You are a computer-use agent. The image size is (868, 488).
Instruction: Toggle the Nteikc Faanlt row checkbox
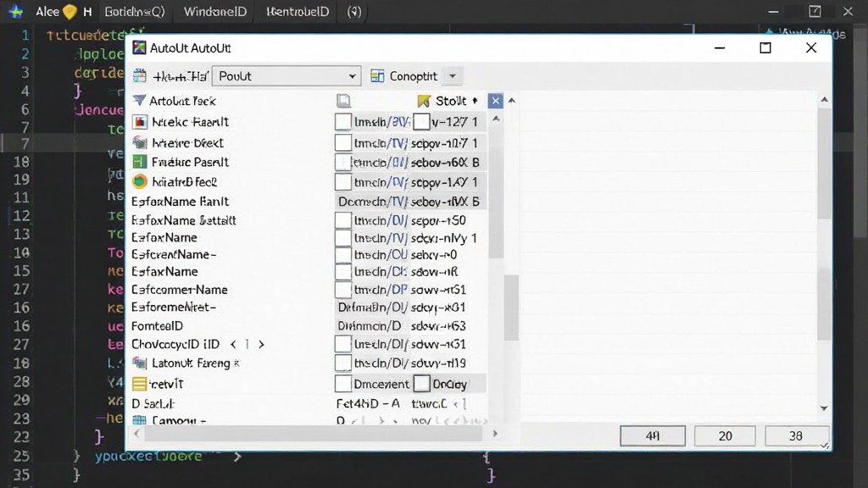click(343, 122)
